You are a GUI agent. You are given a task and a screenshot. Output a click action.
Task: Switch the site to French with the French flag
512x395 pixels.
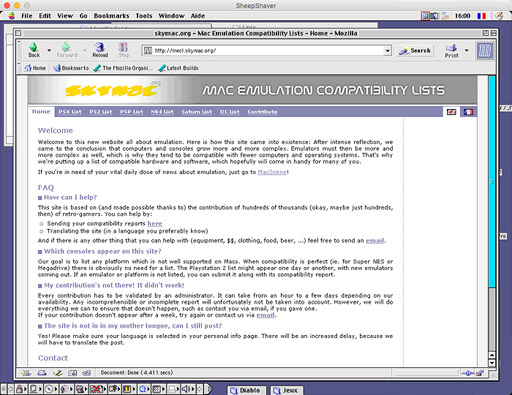click(468, 112)
